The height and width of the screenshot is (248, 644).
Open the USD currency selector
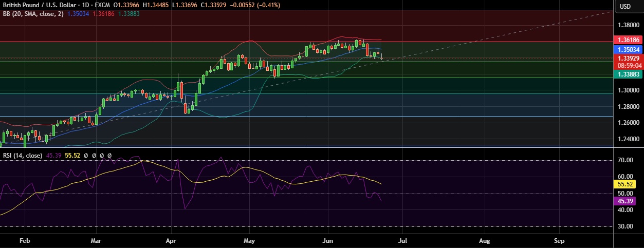[x=625, y=7]
